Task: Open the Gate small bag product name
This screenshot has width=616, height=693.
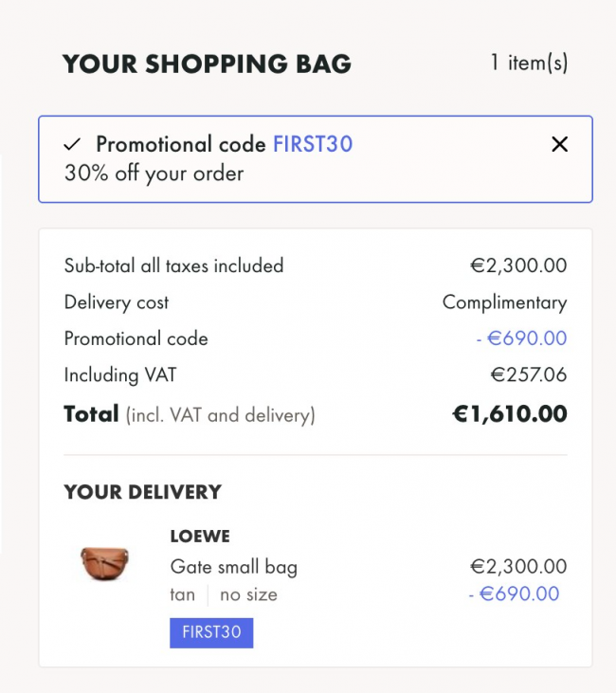Action: point(234,567)
